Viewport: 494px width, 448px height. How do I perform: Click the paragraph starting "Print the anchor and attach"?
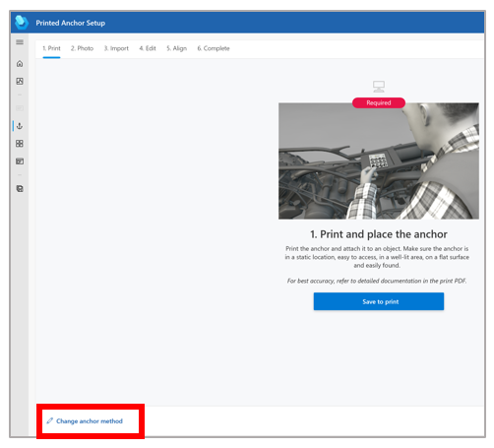[x=377, y=257]
